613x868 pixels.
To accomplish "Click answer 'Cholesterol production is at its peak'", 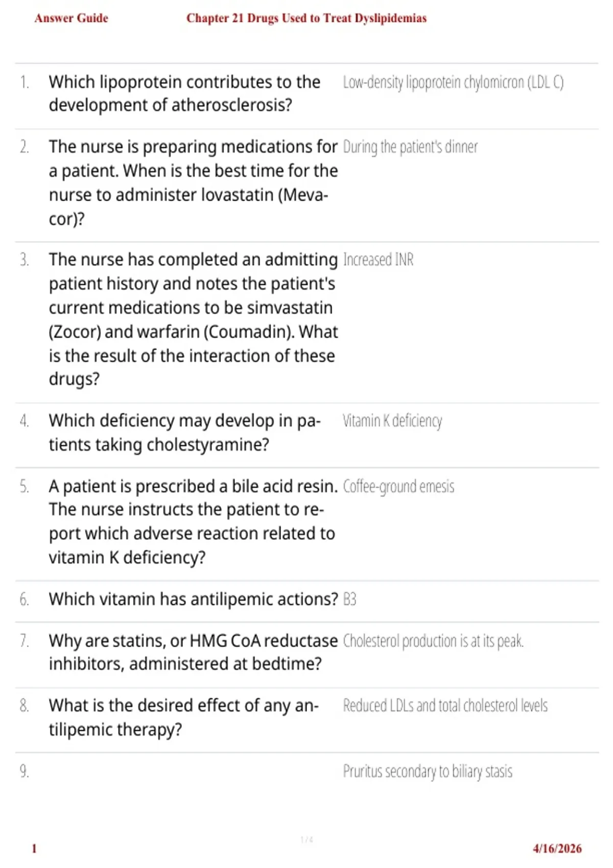I will click(x=433, y=641).
